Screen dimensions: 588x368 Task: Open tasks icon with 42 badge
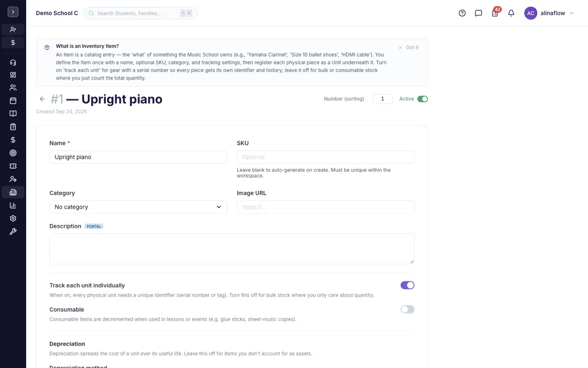pos(495,13)
